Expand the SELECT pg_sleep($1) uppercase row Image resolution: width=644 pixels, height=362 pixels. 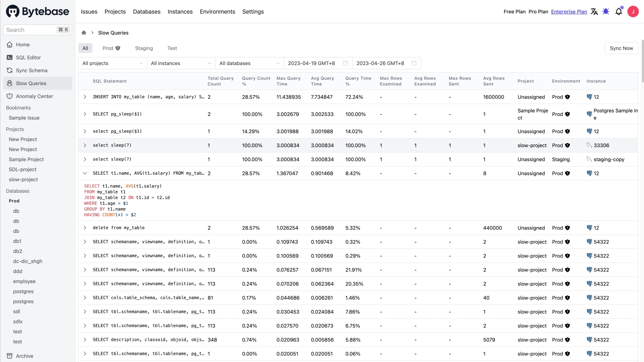click(85, 114)
